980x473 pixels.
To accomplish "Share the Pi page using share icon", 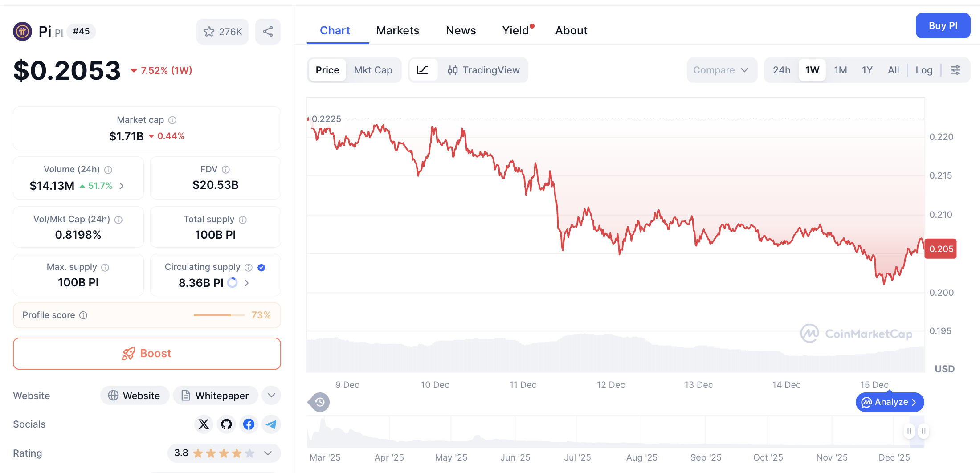I will 268,31.
